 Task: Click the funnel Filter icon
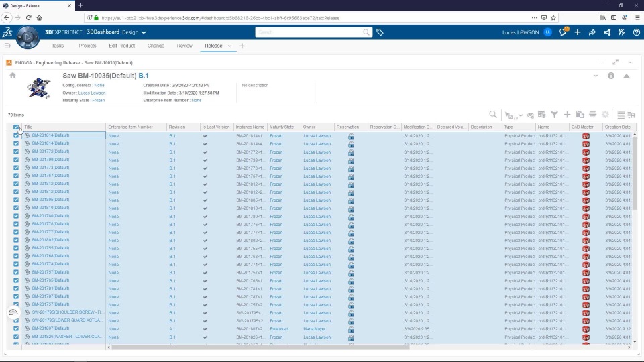pyautogui.click(x=555, y=115)
